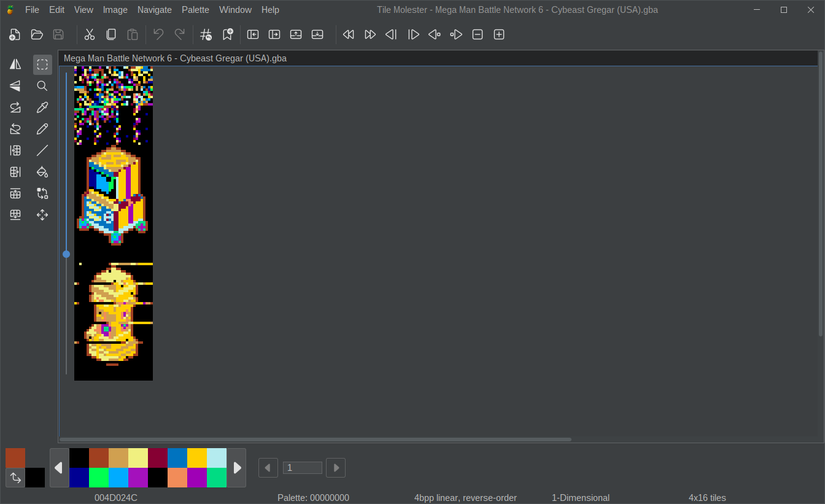825x504 pixels.
Task: Click the plus one byte icon
Action: (x=499, y=35)
